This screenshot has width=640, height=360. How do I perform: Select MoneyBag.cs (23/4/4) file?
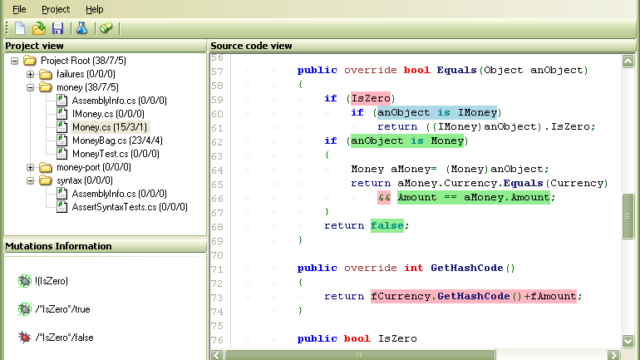(x=117, y=140)
